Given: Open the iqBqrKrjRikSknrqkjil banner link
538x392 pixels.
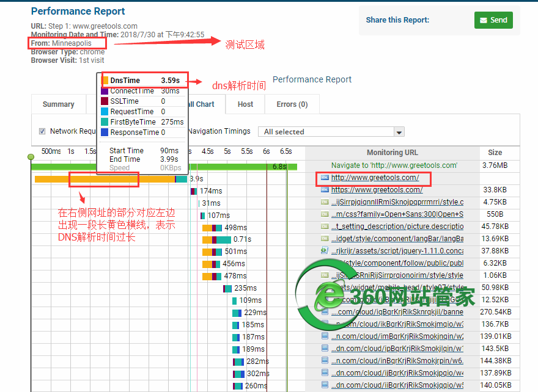Looking at the screenshot, I should [x=397, y=312].
